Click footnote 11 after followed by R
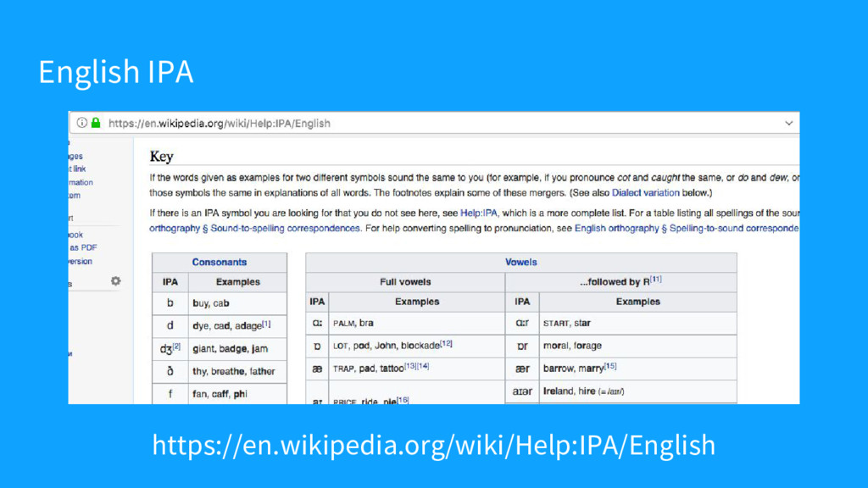868x488 pixels. tap(657, 280)
